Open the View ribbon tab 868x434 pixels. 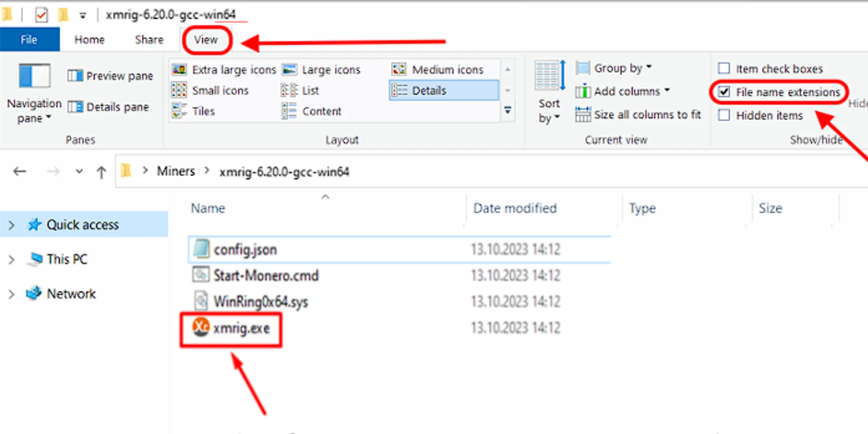[x=206, y=40]
